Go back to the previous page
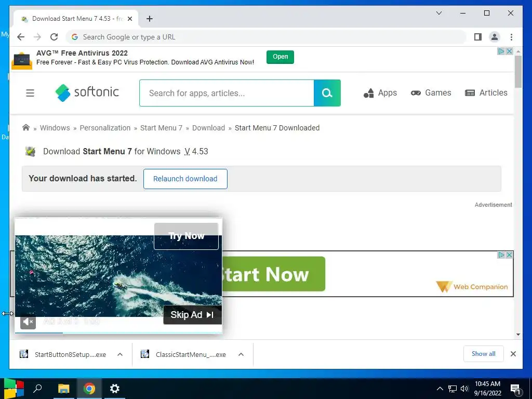This screenshot has width=532, height=399. click(x=21, y=37)
